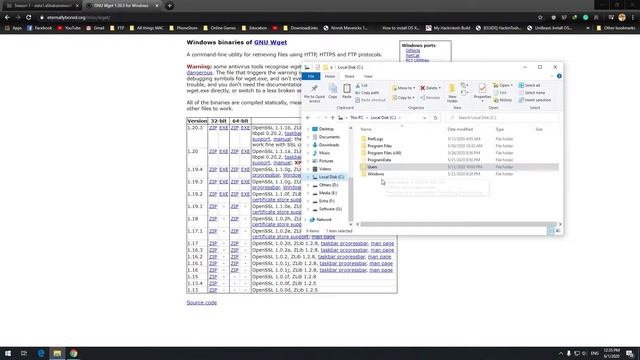The image size is (640, 360).
Task: Open the File menu in Explorer
Action: (x=311, y=76)
